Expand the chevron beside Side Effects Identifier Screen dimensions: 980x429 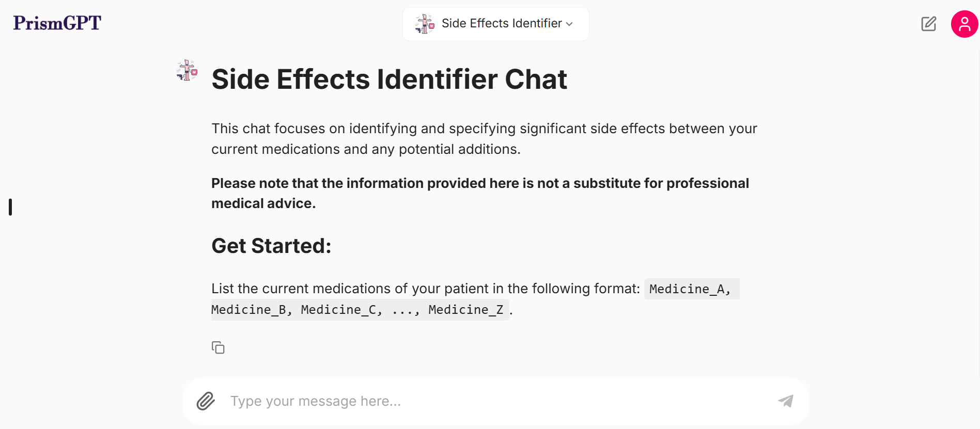tap(570, 24)
